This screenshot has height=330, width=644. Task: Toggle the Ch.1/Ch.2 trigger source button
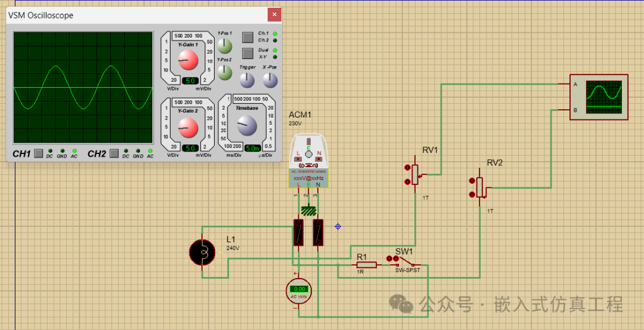(247, 37)
